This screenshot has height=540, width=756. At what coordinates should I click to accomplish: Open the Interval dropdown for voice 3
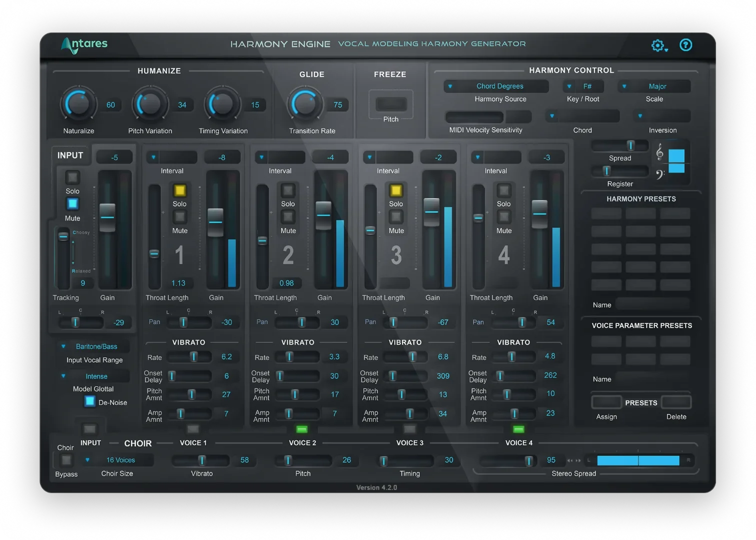(388, 157)
